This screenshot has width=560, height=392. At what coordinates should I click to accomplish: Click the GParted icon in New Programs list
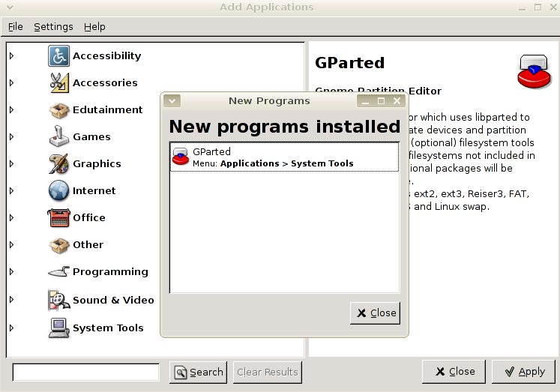tap(181, 157)
